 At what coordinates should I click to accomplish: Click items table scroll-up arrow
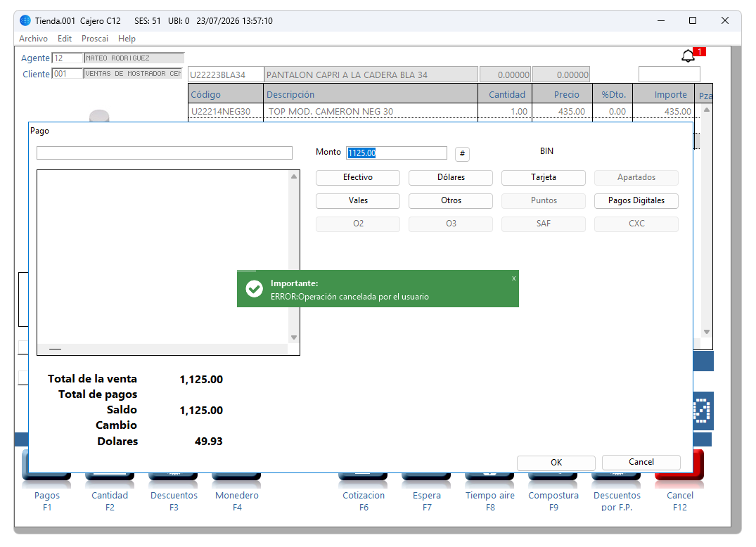coord(706,110)
